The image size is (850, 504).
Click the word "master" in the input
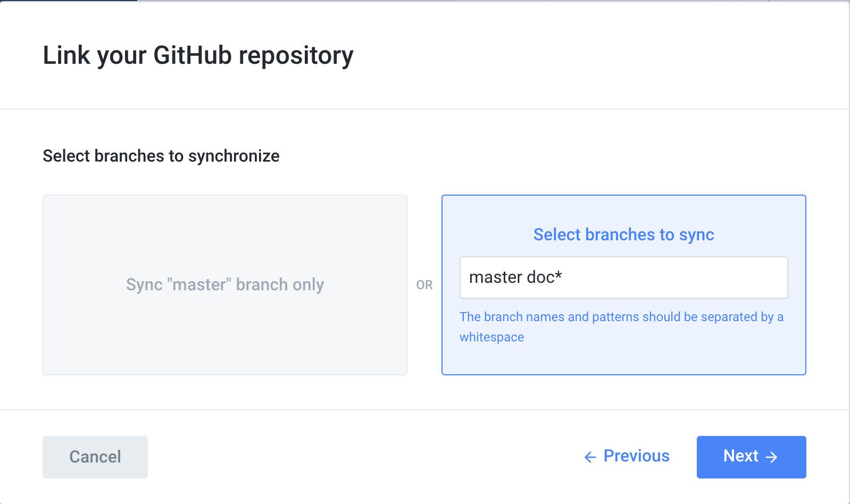coord(496,278)
